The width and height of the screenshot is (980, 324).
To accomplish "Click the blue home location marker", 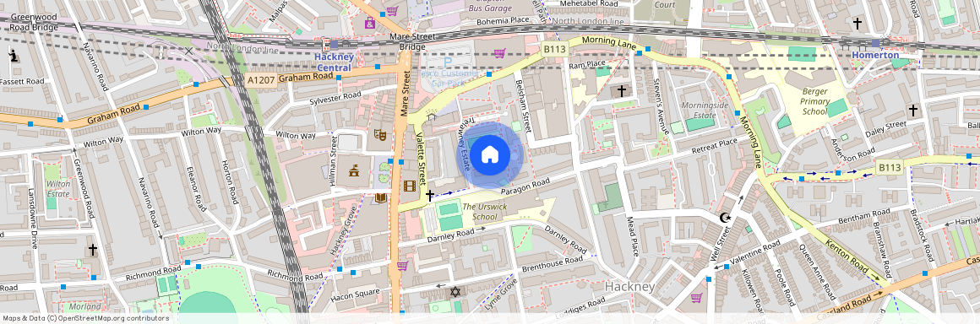I will click(x=489, y=155).
